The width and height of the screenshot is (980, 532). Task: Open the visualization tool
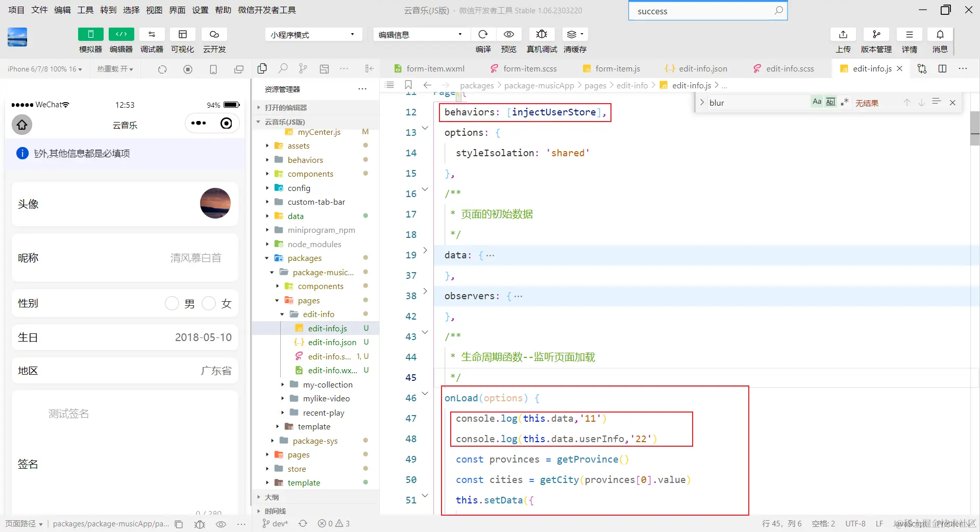[182, 34]
